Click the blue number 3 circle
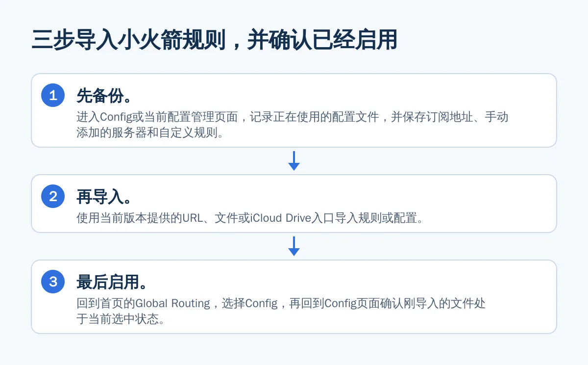This screenshot has height=365, width=588. (x=53, y=282)
